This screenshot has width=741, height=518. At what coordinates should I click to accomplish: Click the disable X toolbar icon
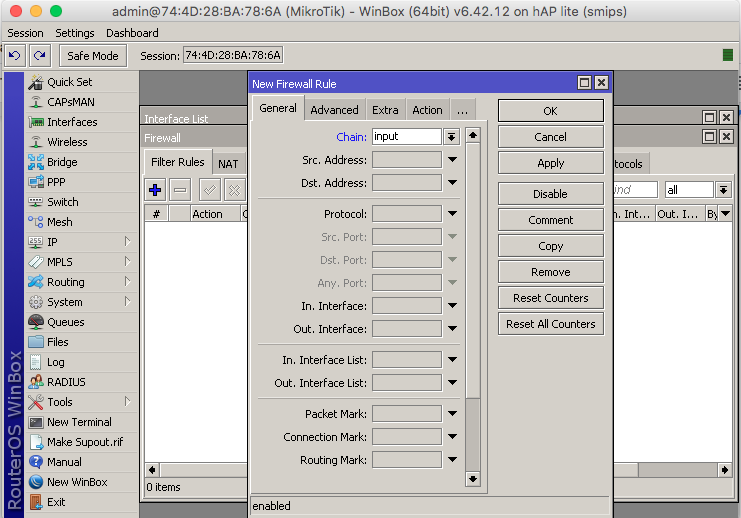[x=234, y=190]
